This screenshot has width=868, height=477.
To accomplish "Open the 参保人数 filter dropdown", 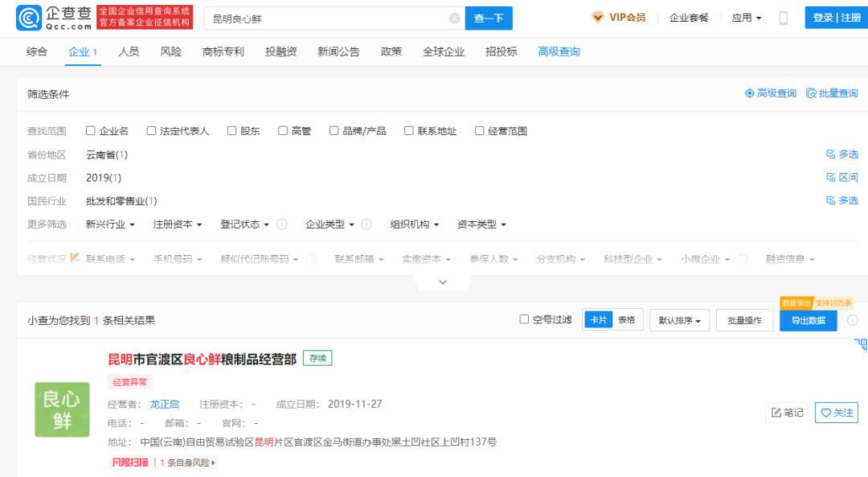I will 493,259.
